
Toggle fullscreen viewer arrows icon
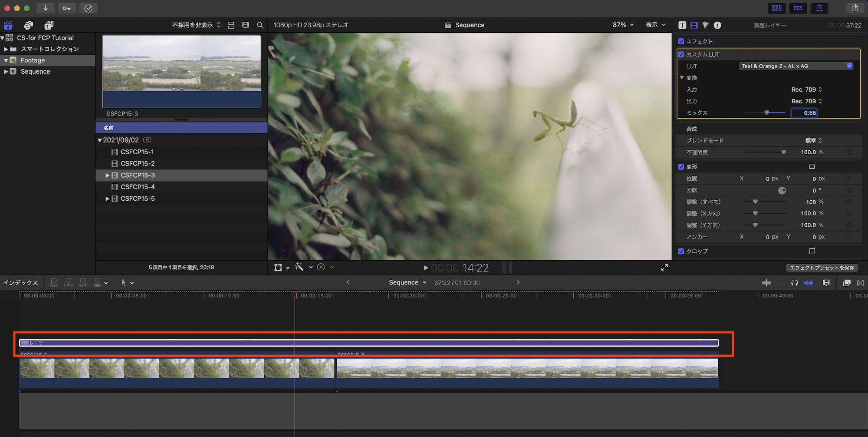coord(664,268)
